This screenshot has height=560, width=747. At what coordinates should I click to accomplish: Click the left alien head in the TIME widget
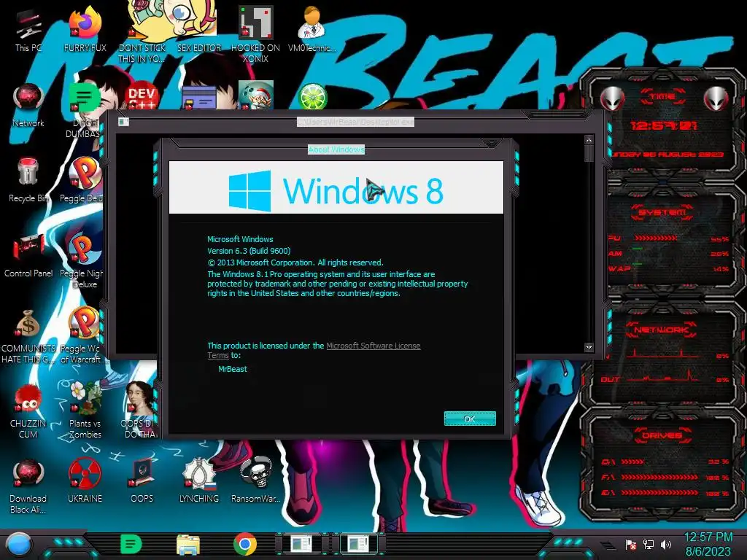click(x=612, y=98)
